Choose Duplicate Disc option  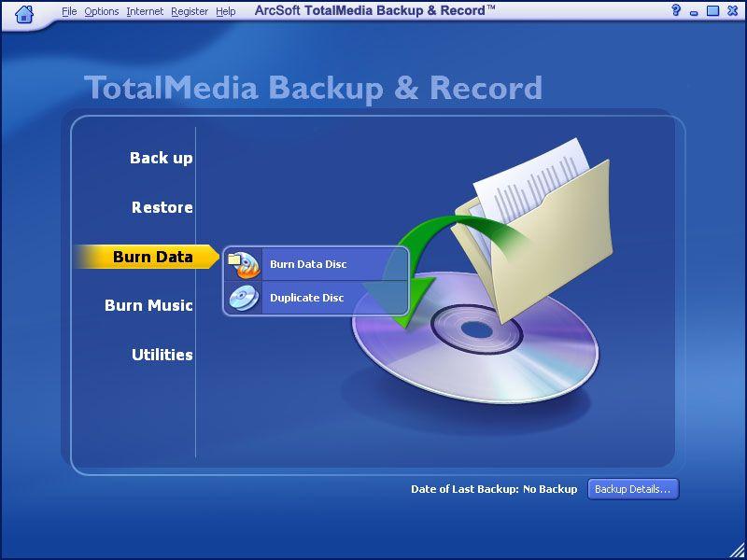pyautogui.click(x=316, y=298)
